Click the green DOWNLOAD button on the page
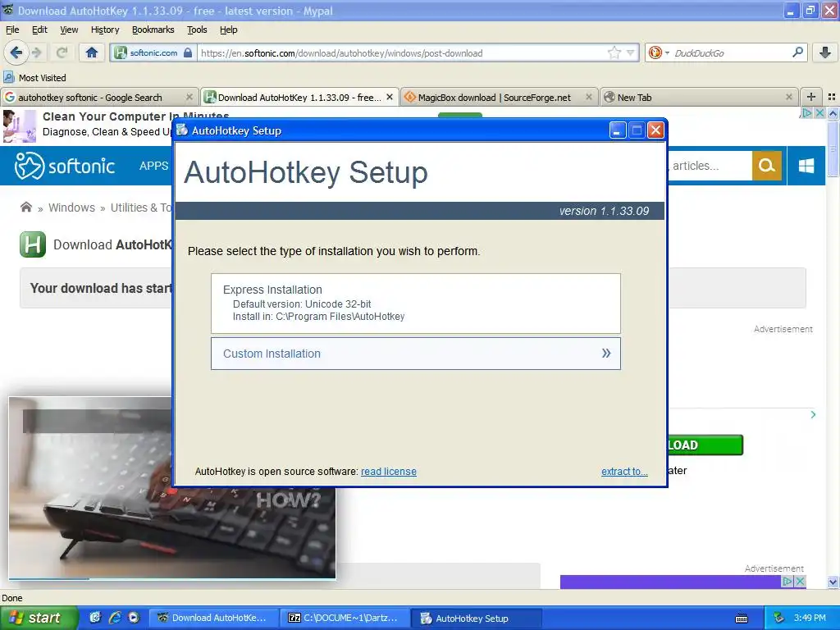The width and height of the screenshot is (840, 630). pyautogui.click(x=705, y=445)
